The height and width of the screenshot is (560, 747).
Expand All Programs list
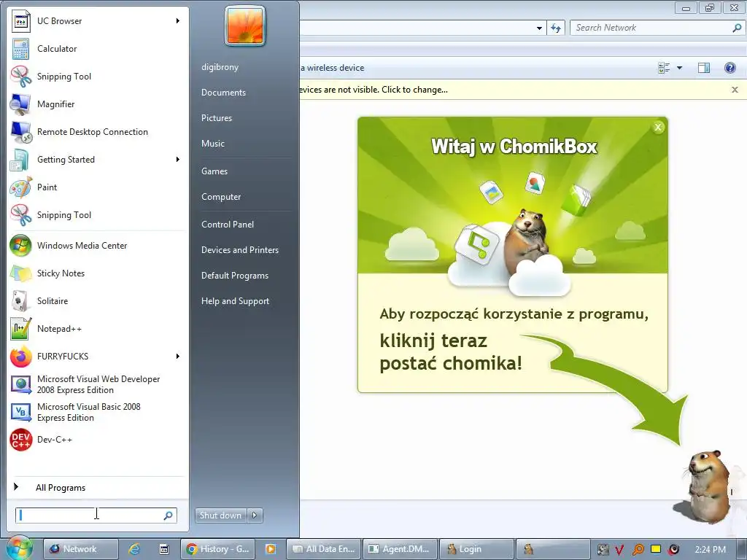click(x=61, y=488)
